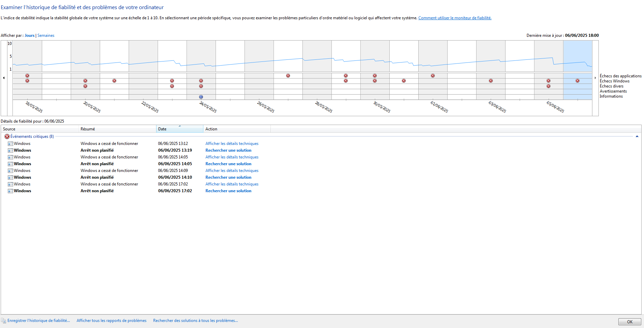The width and height of the screenshot is (644, 328).
Task: Open 'Comment utiliser le moniteur de fiabilité' link
Action: point(455,18)
